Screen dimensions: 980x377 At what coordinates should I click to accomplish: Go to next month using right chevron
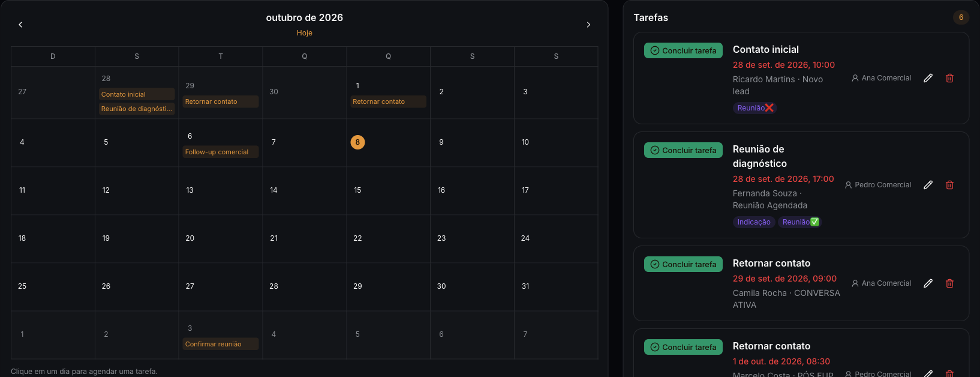pos(588,25)
